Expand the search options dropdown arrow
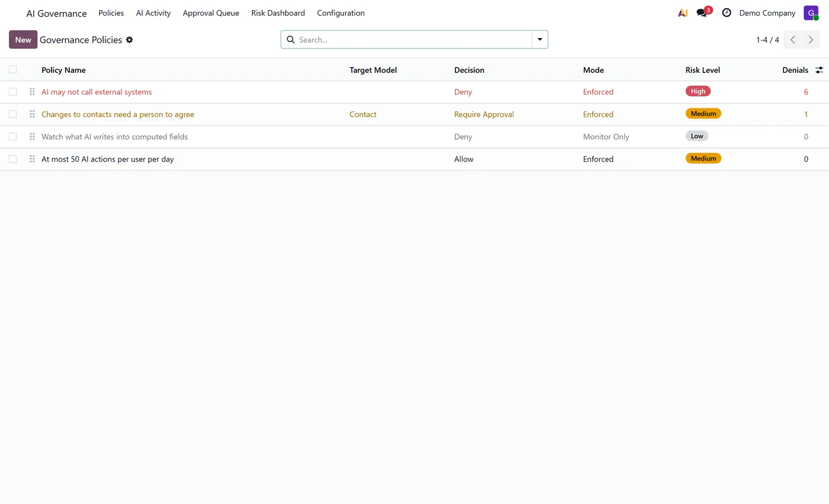 [540, 40]
